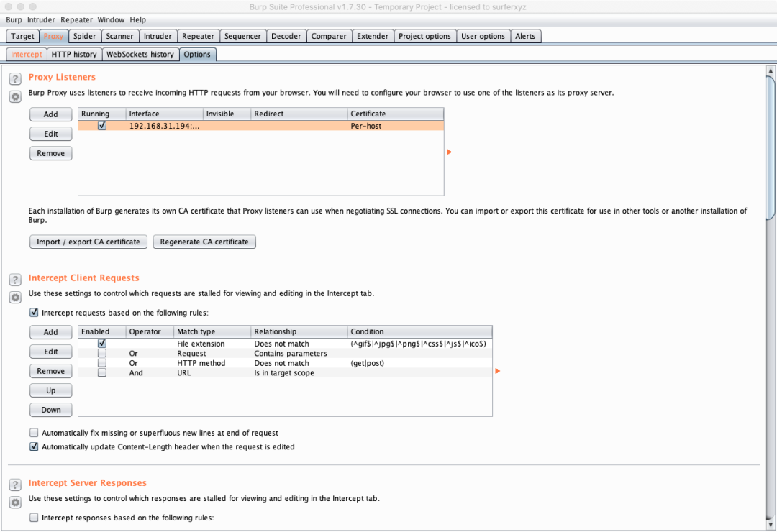This screenshot has height=532, width=777.
Task: Click help icon for Intercept Server Responses
Action: click(x=14, y=485)
